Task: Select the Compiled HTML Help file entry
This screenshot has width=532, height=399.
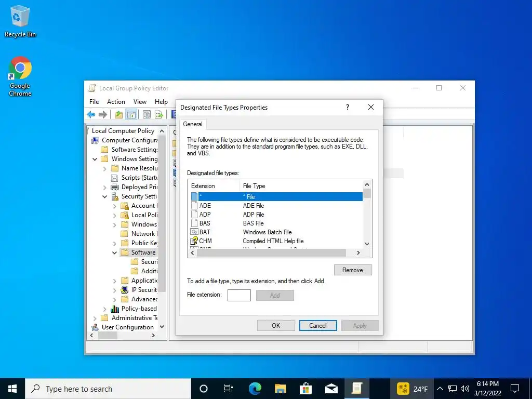Action: (276, 241)
